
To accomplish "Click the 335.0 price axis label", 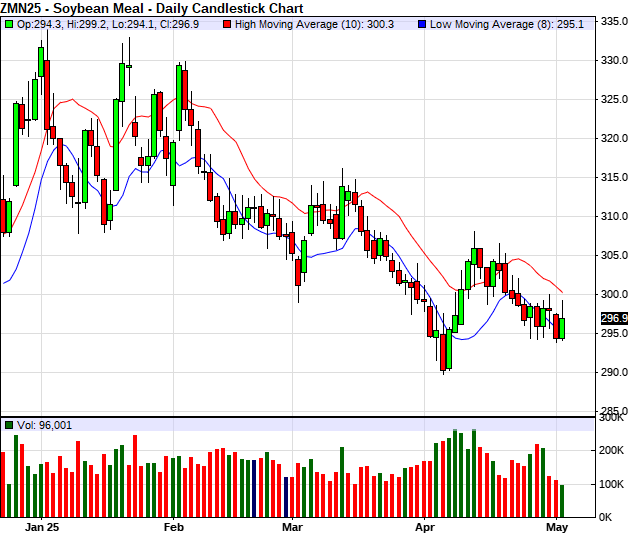I will pos(614,20).
